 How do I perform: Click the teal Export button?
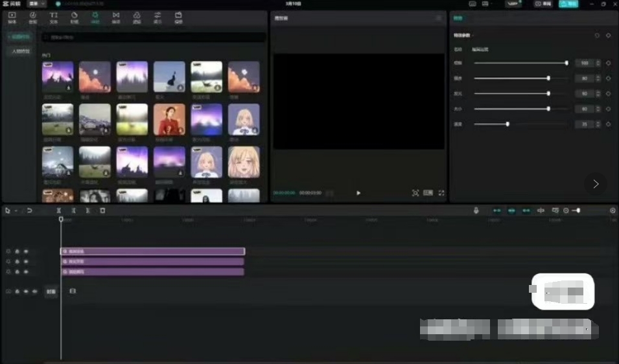[x=568, y=4]
